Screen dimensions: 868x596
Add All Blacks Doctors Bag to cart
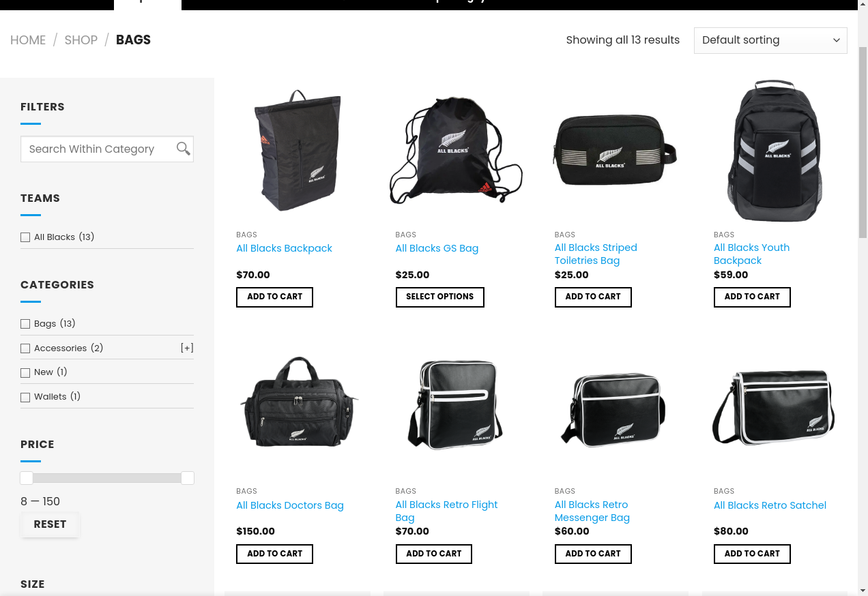(274, 554)
